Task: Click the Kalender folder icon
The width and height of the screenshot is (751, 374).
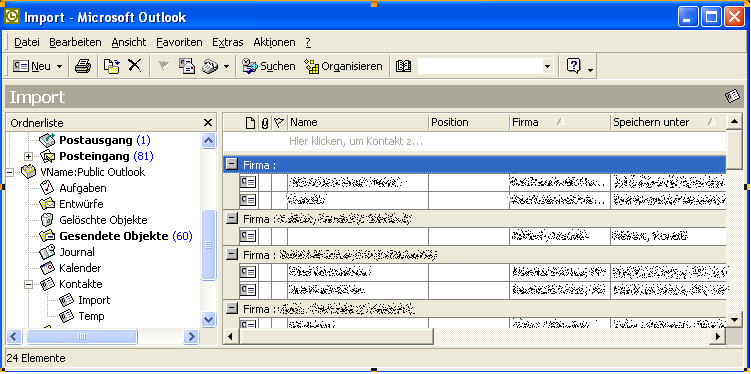Action: (x=48, y=268)
